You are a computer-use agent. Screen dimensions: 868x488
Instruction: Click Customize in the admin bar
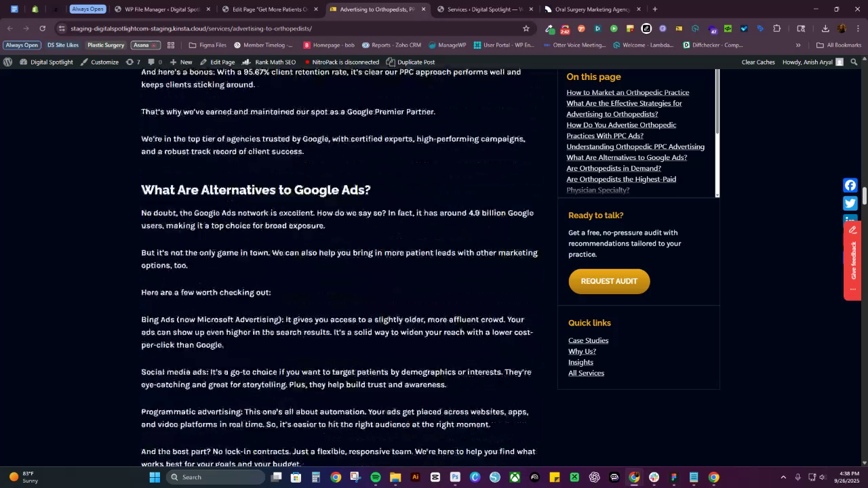click(x=99, y=62)
